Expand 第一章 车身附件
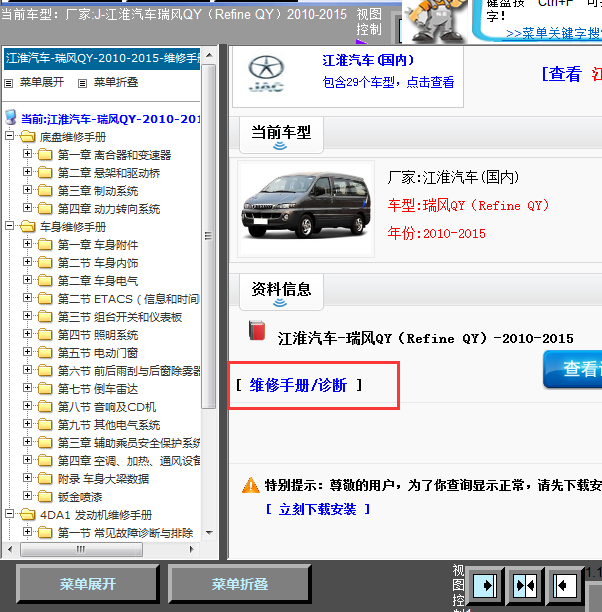The image size is (602, 612). [27, 244]
